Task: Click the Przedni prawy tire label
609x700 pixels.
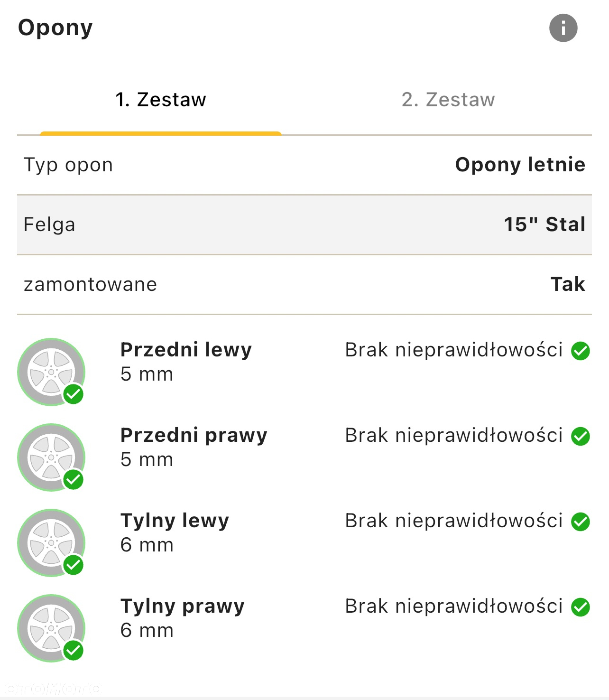Action: click(194, 436)
